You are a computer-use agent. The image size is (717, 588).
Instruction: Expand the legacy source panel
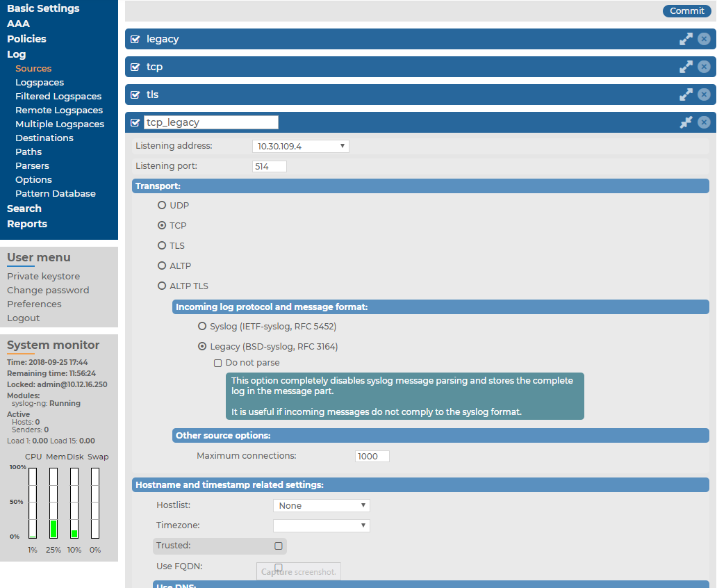click(x=686, y=39)
